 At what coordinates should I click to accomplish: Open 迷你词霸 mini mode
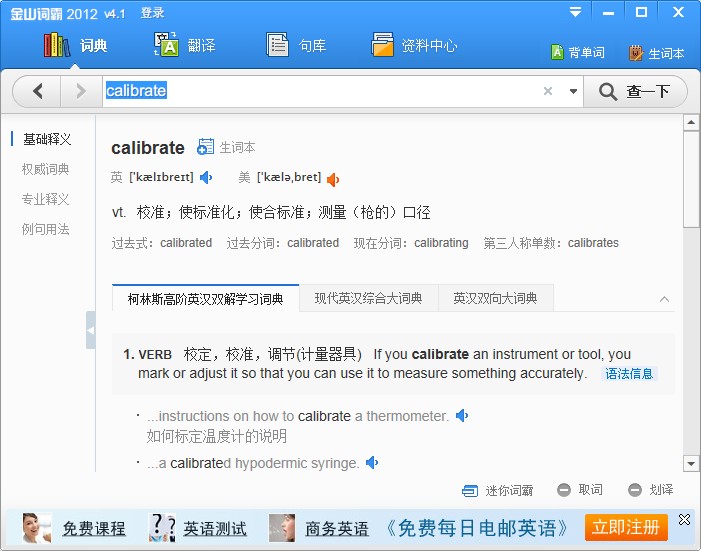[x=498, y=491]
